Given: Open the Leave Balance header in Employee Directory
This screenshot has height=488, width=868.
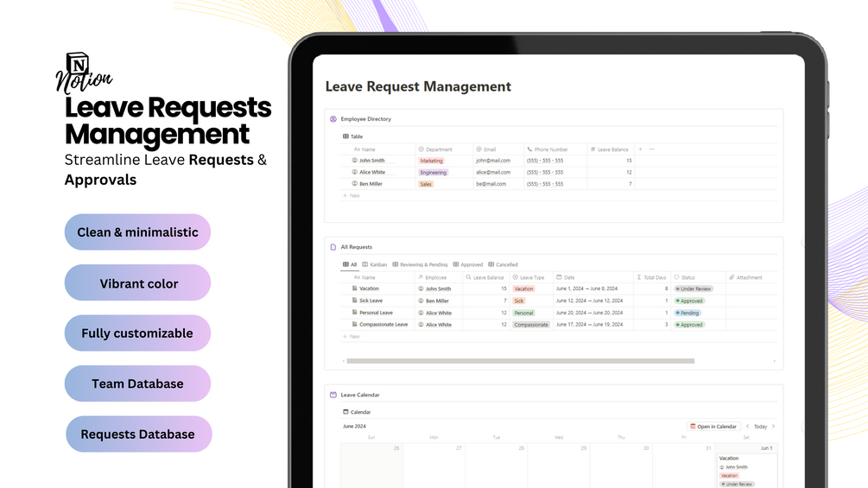Looking at the screenshot, I should click(x=609, y=149).
